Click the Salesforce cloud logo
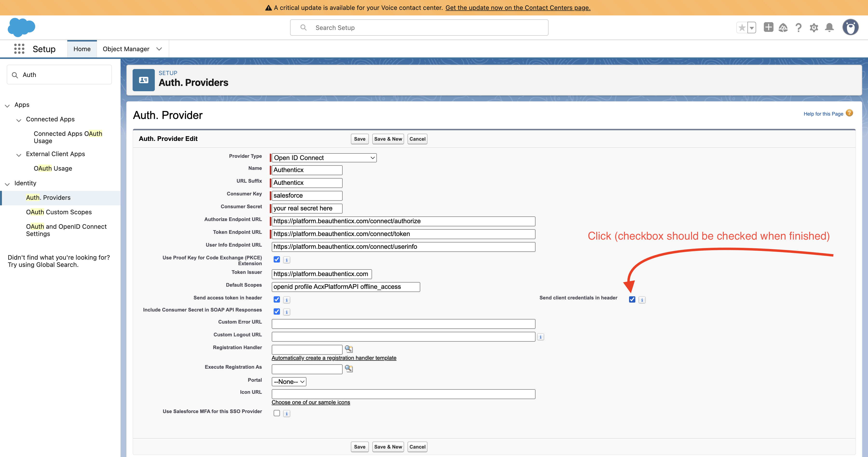This screenshot has height=457, width=868. click(21, 27)
